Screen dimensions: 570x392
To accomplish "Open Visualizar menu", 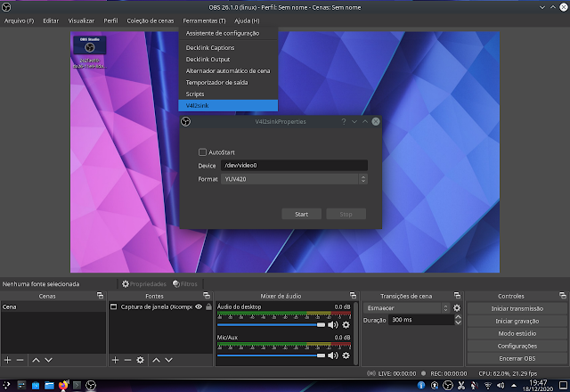I will [81, 20].
